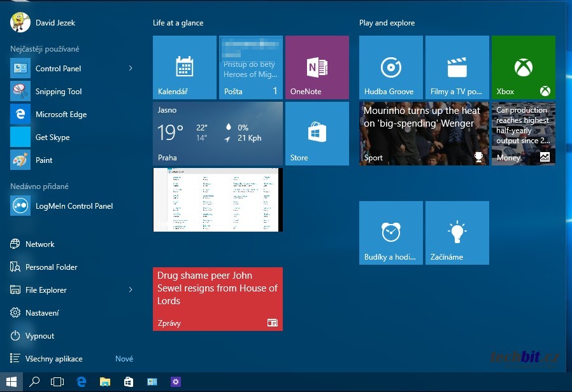Screen dimensions: 572x392
Task: Open Budíky a hodiny alarm tile
Action: (x=391, y=233)
